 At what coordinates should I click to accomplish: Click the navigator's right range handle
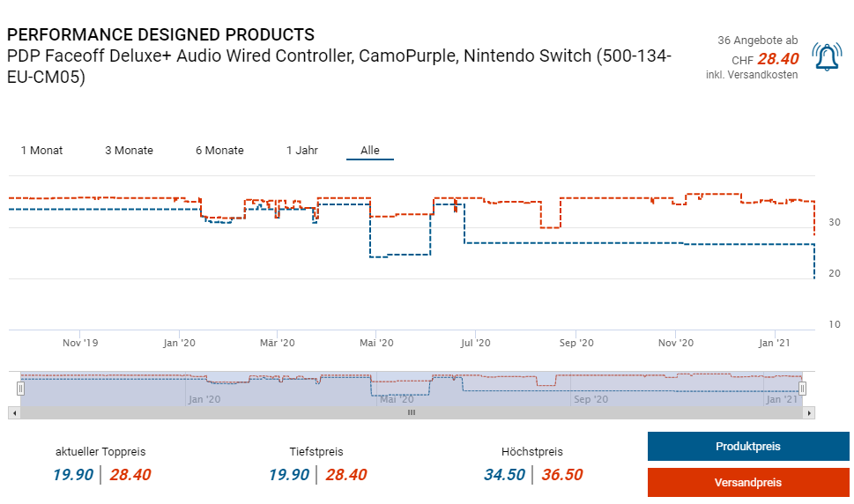[x=802, y=389]
